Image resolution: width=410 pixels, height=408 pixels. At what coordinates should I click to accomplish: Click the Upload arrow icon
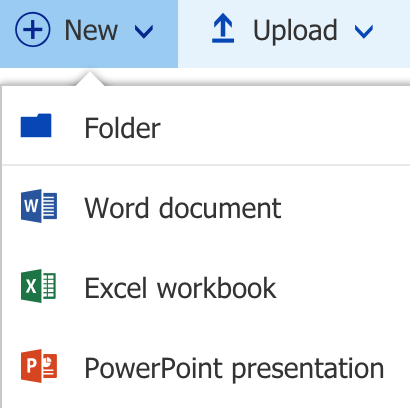coord(223,29)
